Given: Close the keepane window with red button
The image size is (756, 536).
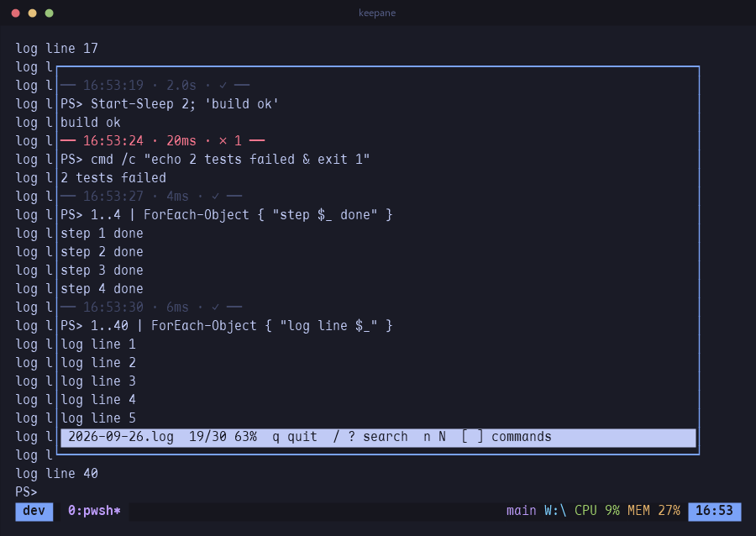Looking at the screenshot, I should click(x=15, y=13).
